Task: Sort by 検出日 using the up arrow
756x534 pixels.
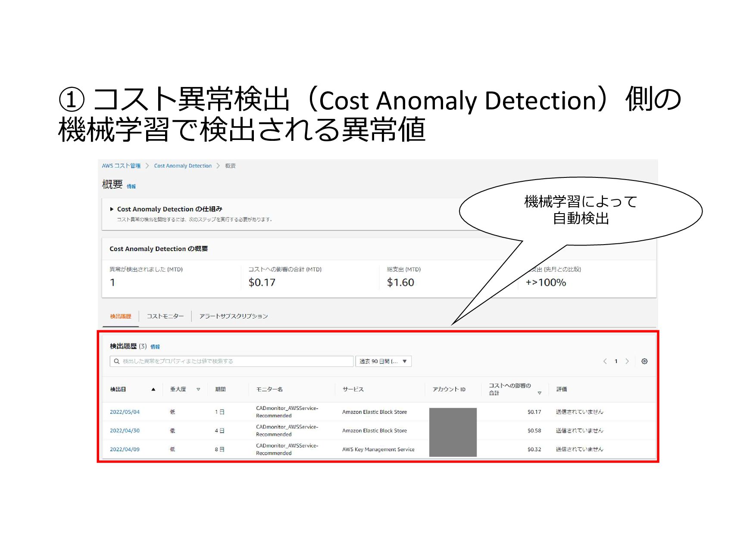Action: coord(153,389)
